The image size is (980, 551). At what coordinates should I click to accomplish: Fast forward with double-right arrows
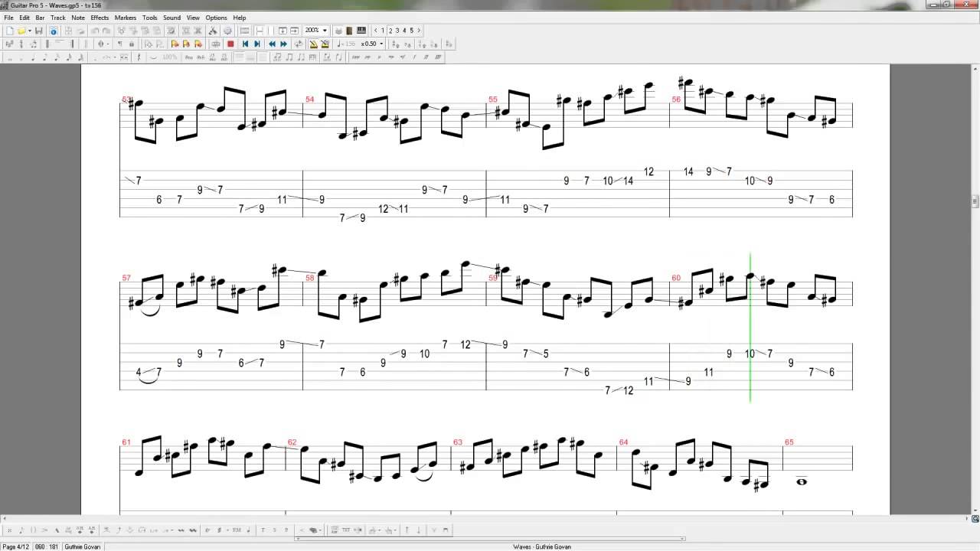click(283, 44)
